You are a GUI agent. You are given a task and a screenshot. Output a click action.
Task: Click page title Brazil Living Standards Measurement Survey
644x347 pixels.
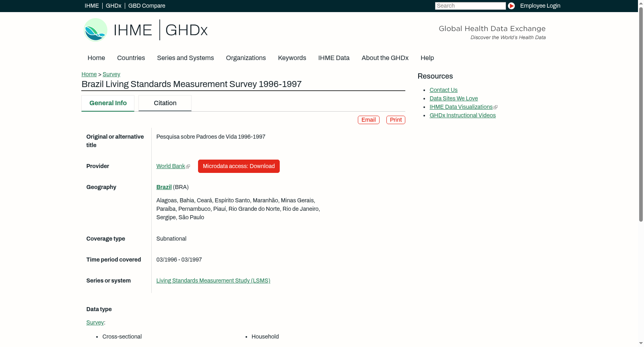click(192, 84)
